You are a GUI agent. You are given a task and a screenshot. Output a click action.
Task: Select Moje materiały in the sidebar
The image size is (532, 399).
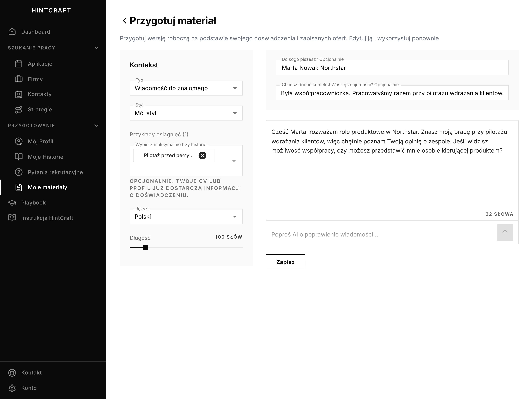53,187
